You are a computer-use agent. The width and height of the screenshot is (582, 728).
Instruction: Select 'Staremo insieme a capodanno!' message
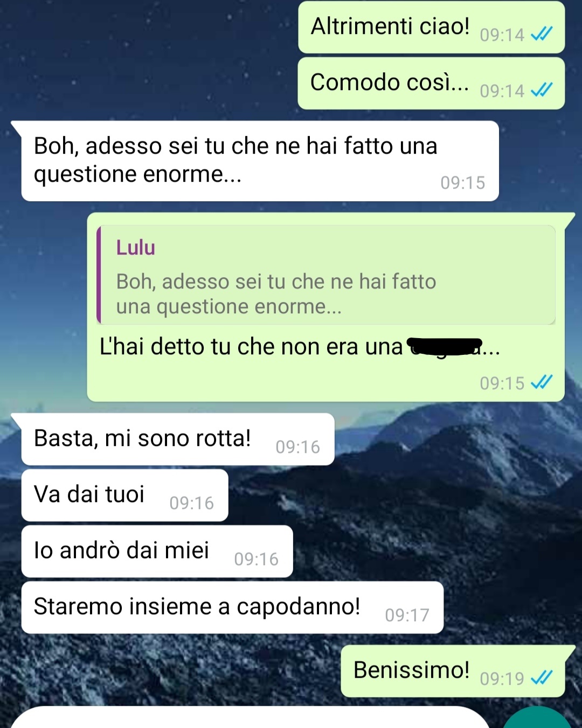pos(232,607)
